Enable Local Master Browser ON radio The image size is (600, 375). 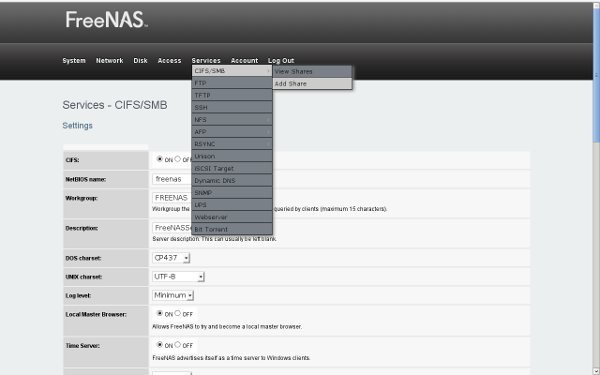(160, 313)
